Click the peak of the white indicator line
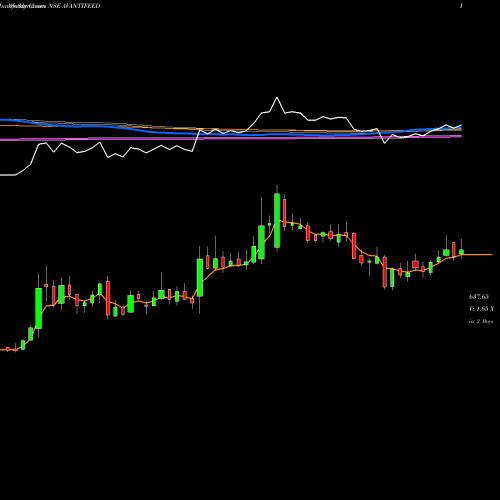This screenshot has height=500, width=500. tap(277, 98)
